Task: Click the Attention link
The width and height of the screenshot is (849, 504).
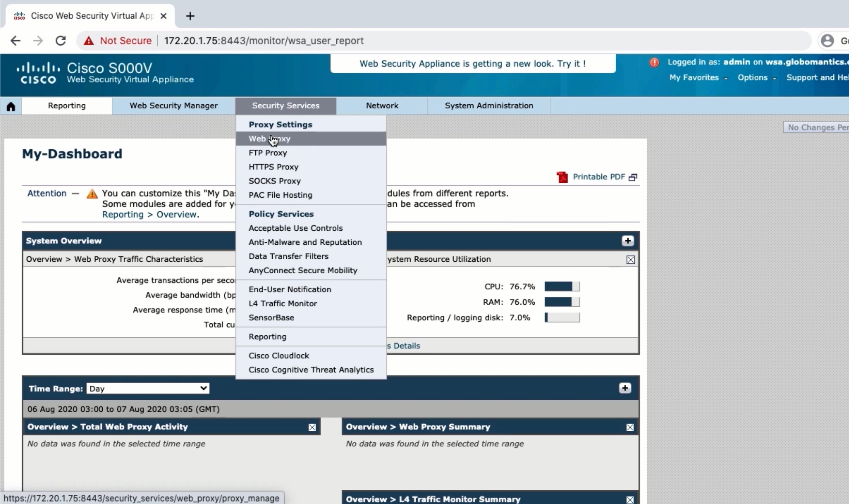Action: pyautogui.click(x=47, y=193)
